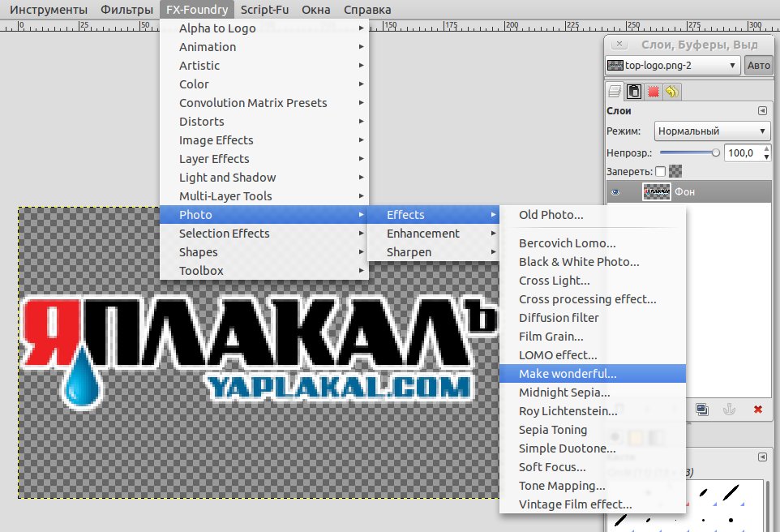
Task: Open the red Paths tab icon
Action: pos(653,91)
